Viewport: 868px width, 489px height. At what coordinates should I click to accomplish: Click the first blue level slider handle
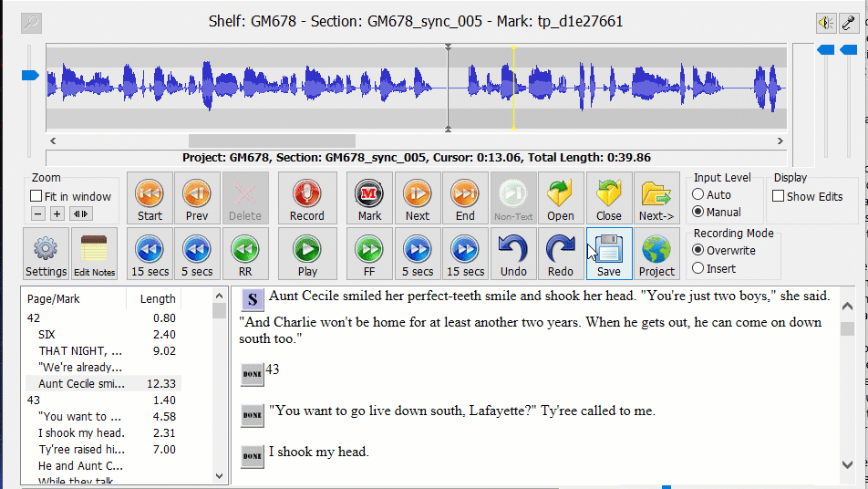[825, 50]
